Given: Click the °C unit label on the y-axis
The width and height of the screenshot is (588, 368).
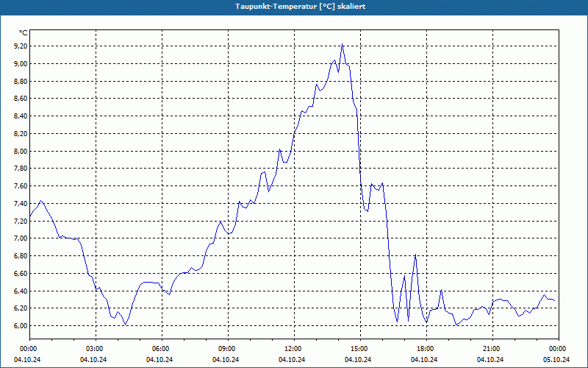Looking at the screenshot, I should tap(24, 33).
